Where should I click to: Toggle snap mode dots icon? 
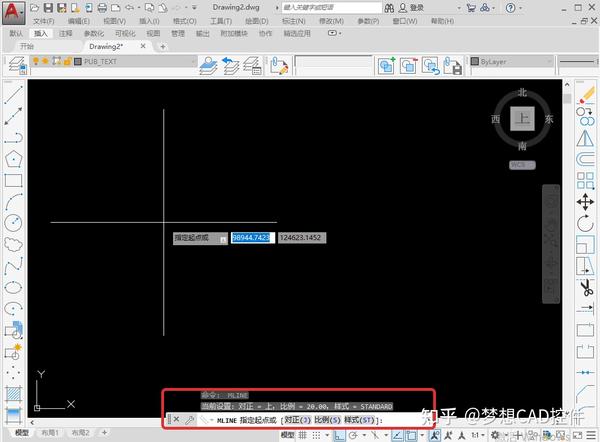[x=316, y=435]
